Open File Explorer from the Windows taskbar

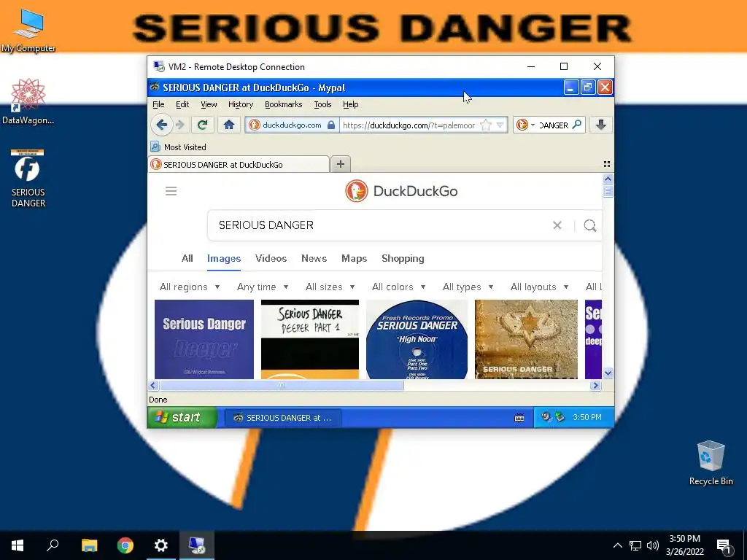pos(89,545)
